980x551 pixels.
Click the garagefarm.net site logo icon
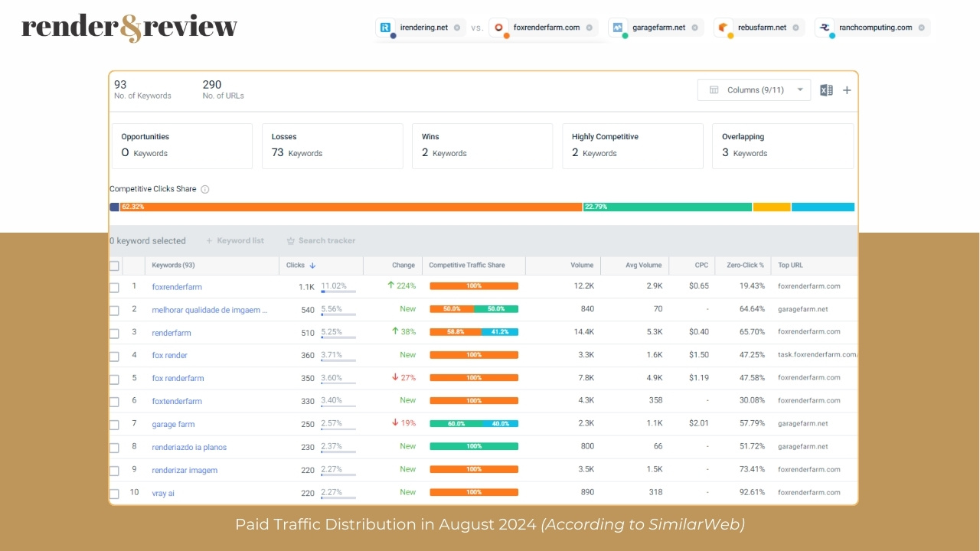pyautogui.click(x=618, y=28)
